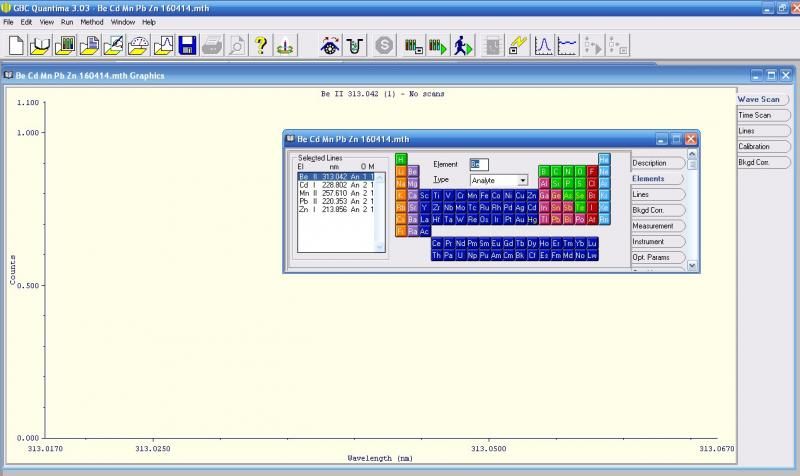Image resolution: width=800 pixels, height=476 pixels.
Task: Click the nebulizer U-tube icon
Action: (355, 45)
